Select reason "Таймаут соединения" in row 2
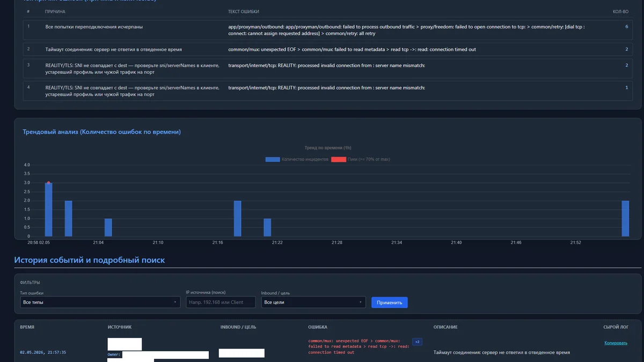644x362 pixels. 114,49
